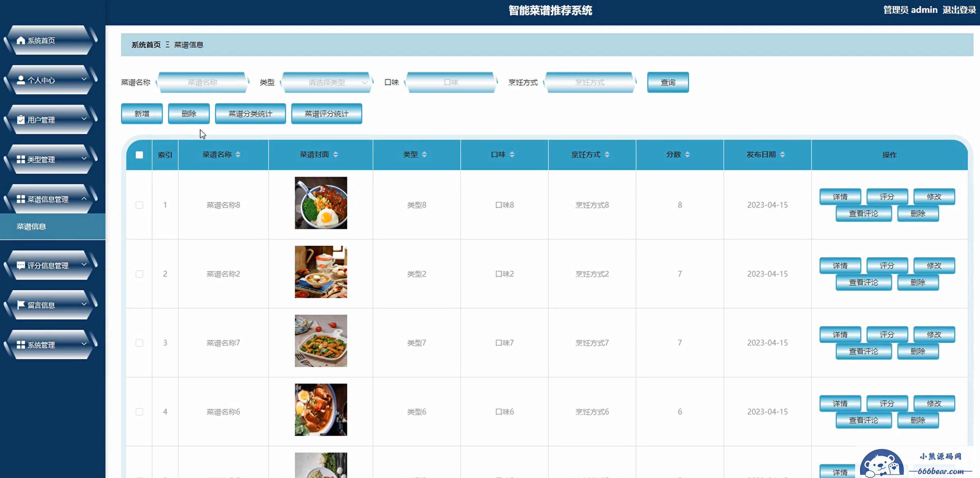Click the grid icon beside 菜谱信息管理
980x478 pixels.
pyautogui.click(x=21, y=199)
